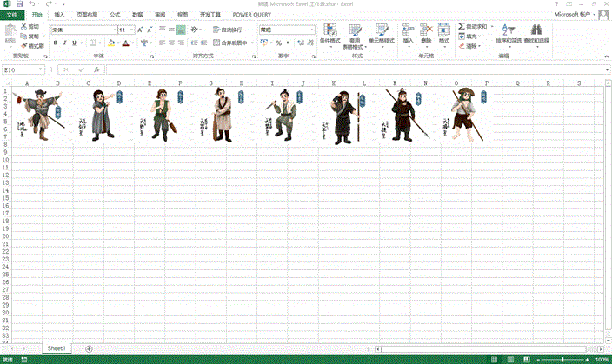This screenshot has height=364, width=612.
Task: Click the AutoSum (自动求和) sigma icon
Action: 462,28
